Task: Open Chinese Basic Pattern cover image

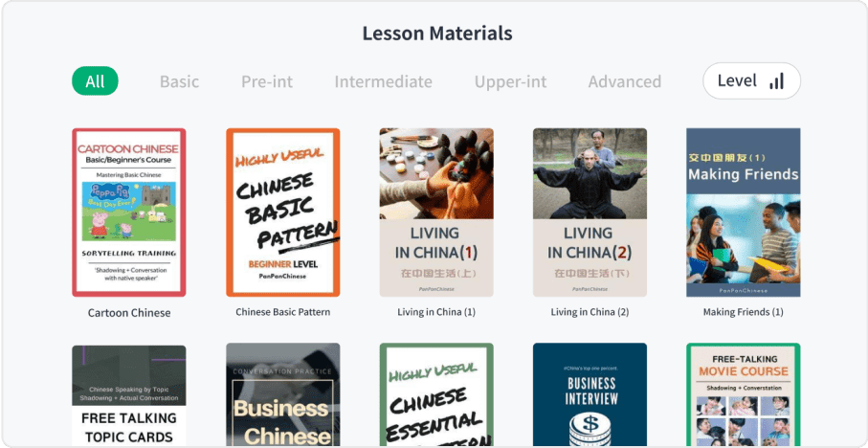Action: pyautogui.click(x=283, y=213)
